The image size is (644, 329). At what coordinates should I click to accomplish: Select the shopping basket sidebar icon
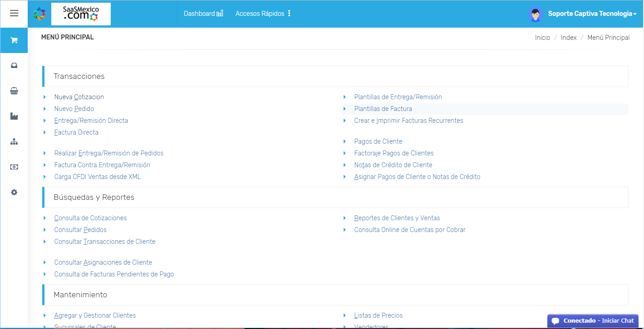[x=14, y=91]
